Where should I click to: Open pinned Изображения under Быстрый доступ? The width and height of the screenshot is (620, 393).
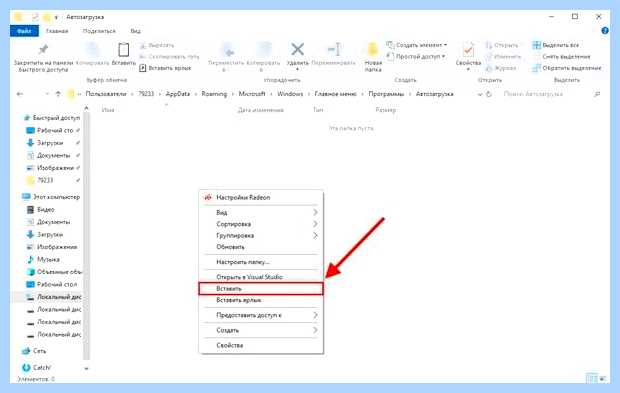tap(52, 168)
